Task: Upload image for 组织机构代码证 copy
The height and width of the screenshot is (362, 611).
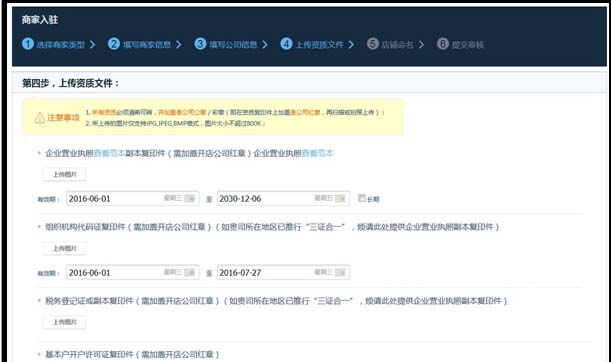Action: click(x=65, y=248)
